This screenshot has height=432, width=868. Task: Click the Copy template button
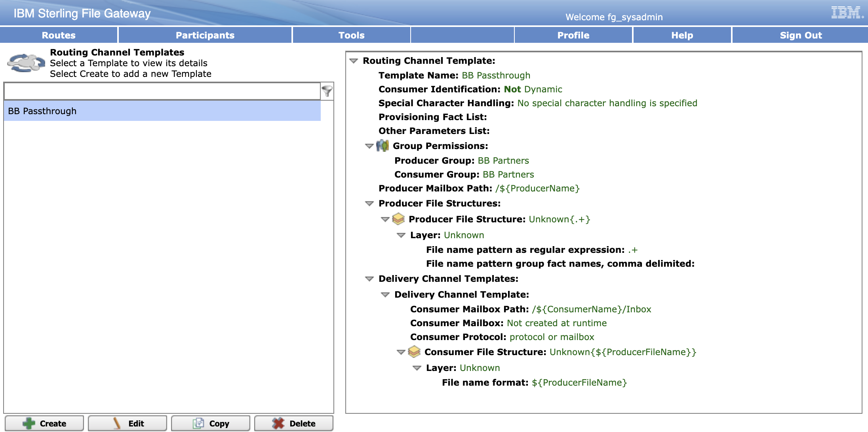click(211, 423)
